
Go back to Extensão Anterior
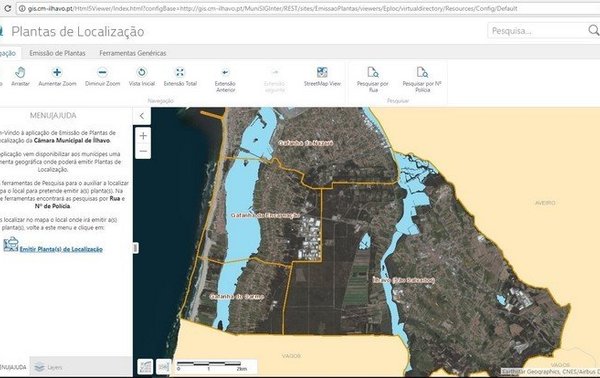(225, 80)
